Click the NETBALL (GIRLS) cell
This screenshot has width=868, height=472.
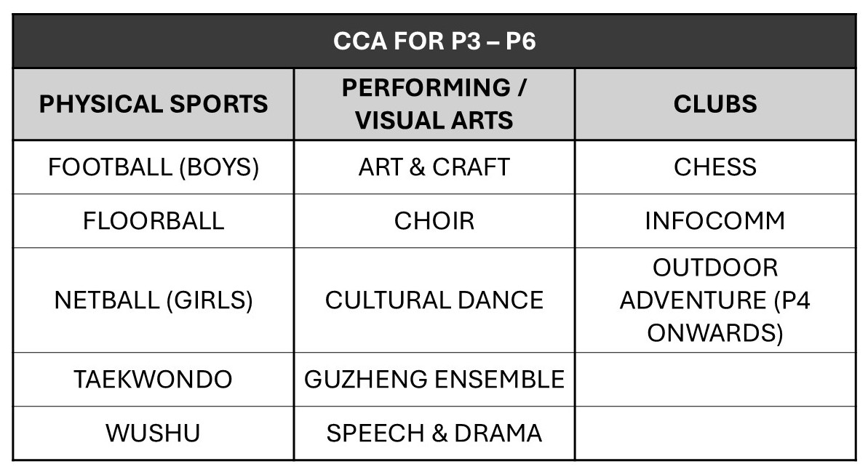(154, 300)
